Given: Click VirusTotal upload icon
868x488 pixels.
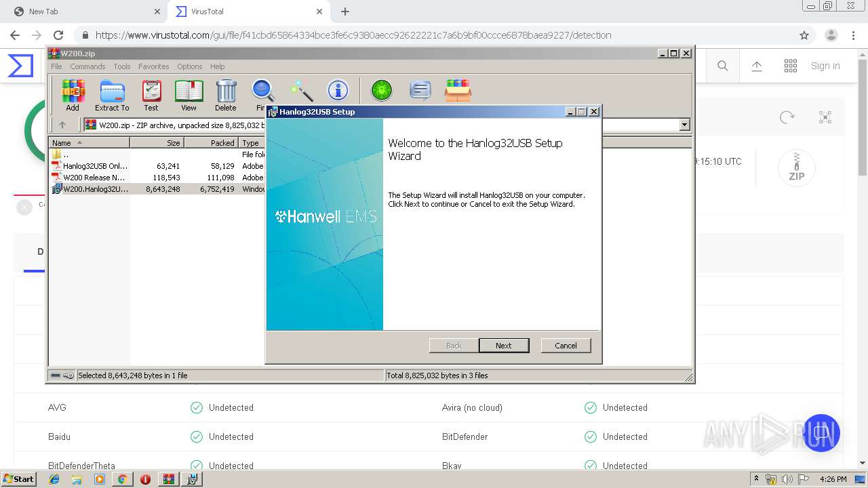Looking at the screenshot, I should (x=757, y=66).
